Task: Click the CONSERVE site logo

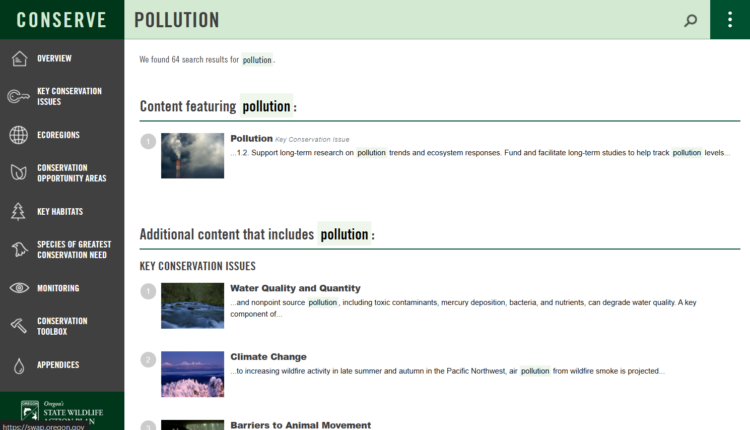Action: coord(61,20)
